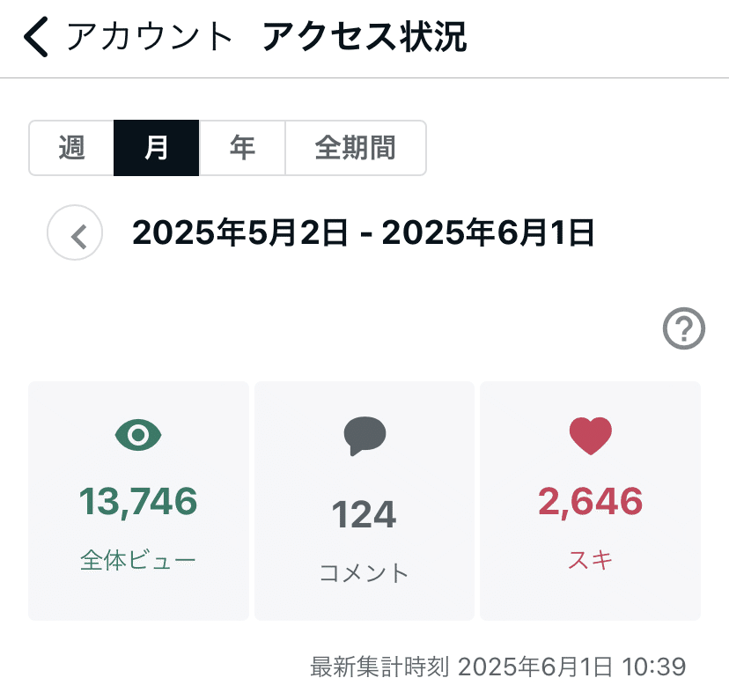The image size is (729, 700).
Task: Tap the back chevron arrow in header
Action: pos(36,38)
